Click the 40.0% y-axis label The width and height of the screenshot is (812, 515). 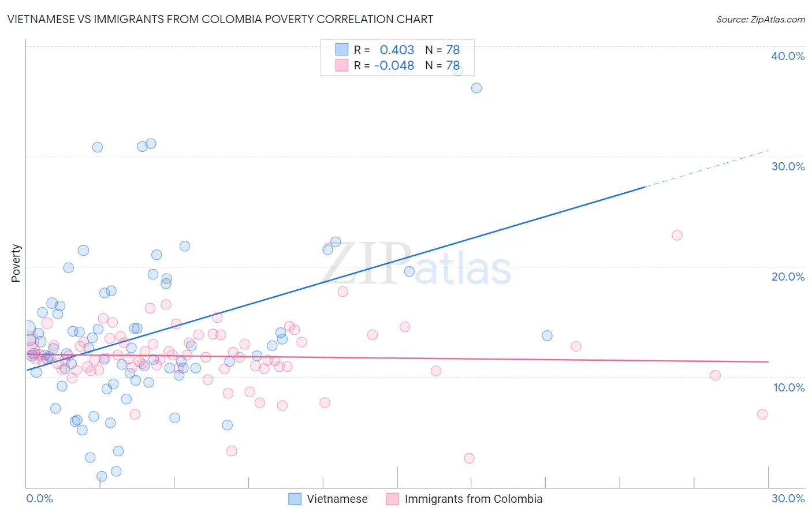tap(788, 56)
